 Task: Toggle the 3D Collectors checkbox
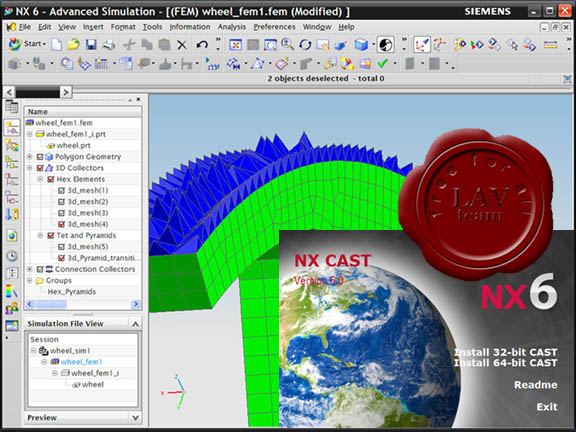pyautogui.click(x=40, y=168)
